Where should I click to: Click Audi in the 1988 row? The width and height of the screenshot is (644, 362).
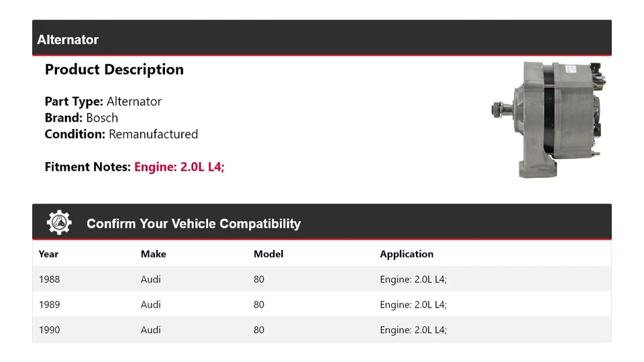point(151,279)
